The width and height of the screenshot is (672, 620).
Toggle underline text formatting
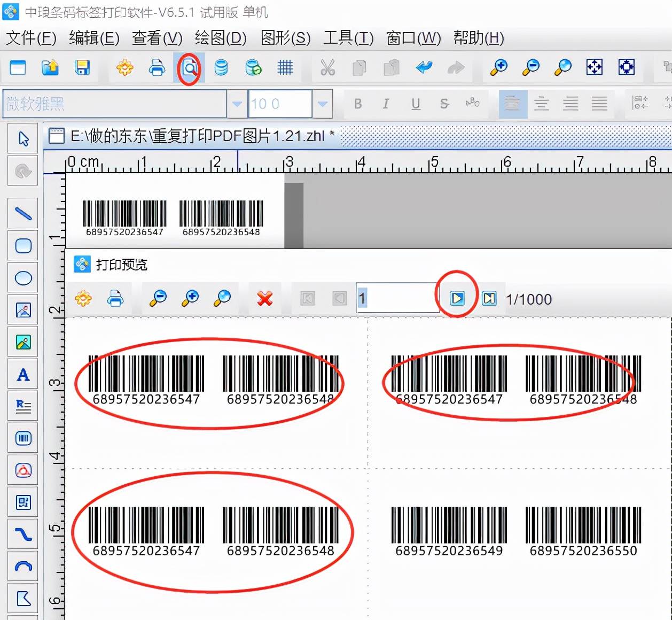[x=416, y=104]
